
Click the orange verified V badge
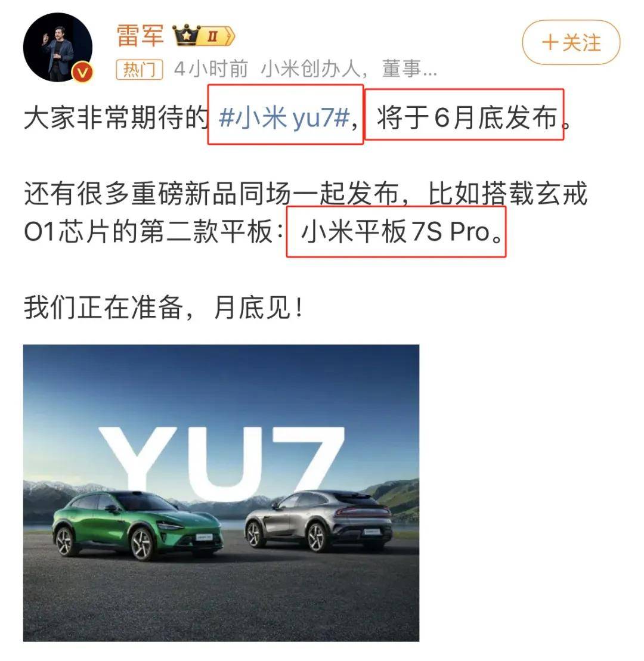pos(83,72)
